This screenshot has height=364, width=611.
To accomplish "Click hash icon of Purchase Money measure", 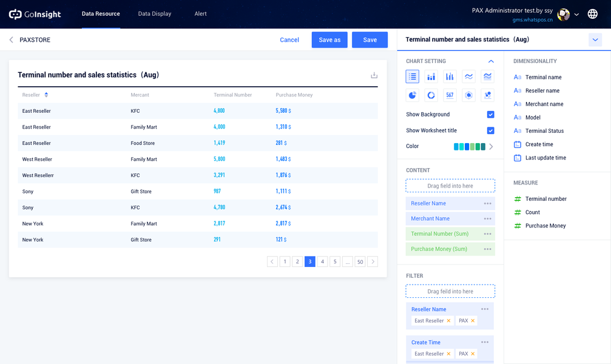I will point(518,226).
